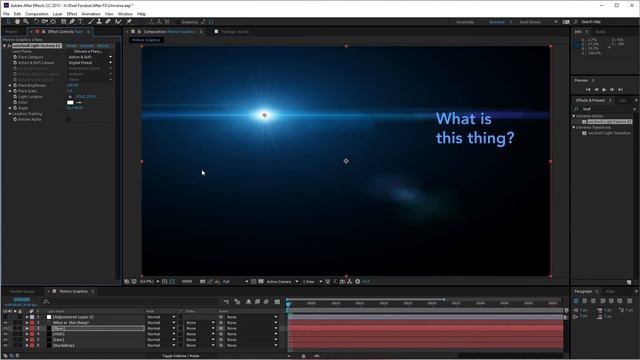The height and width of the screenshot is (360, 640).
Task: Toggle visibility of the bottom Backdrop layer
Action: point(5,345)
